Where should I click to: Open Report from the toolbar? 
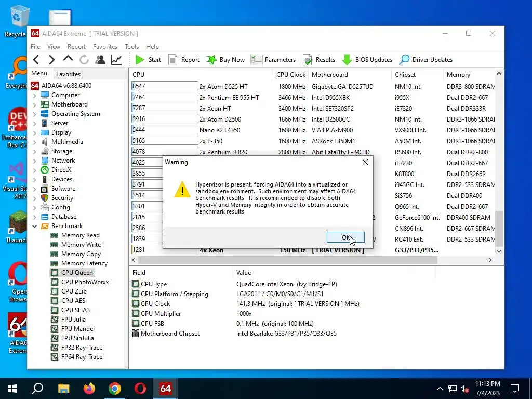pyautogui.click(x=184, y=60)
